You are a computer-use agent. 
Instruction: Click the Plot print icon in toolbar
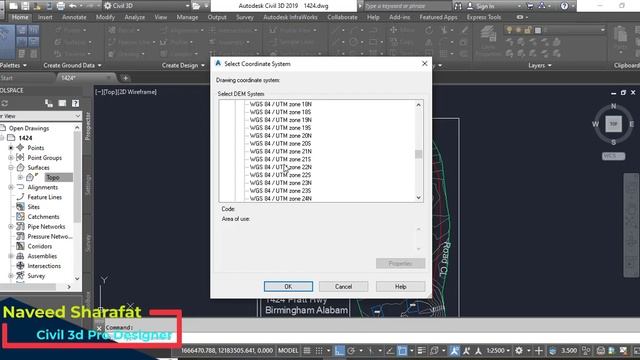click(x=60, y=6)
